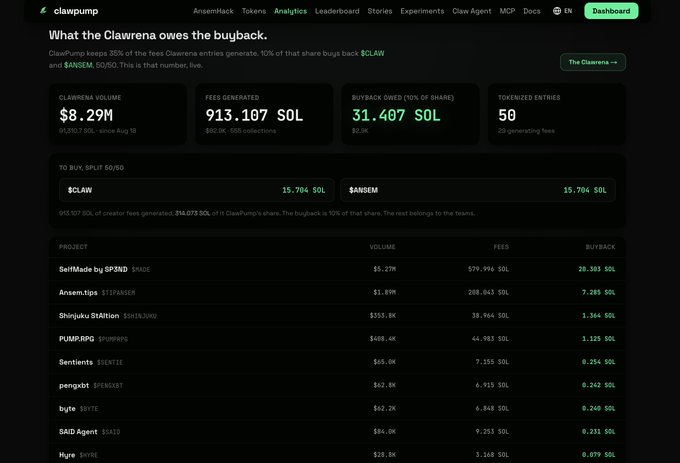Click the 7.285 SOL buyback cell

coord(598,293)
